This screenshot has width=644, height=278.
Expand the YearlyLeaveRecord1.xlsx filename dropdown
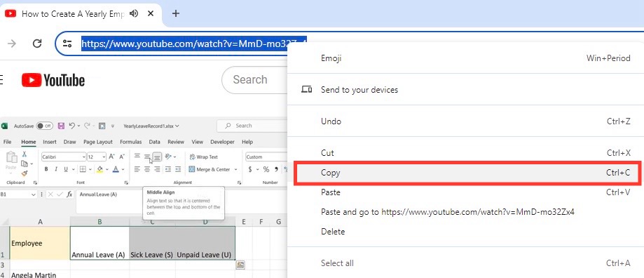click(177, 126)
